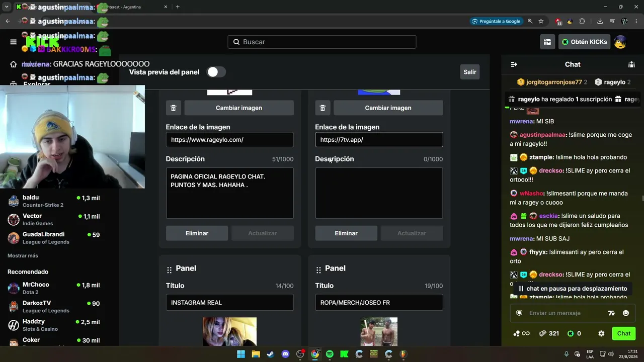Open the 321 points counter
This screenshot has width=644, height=362.
tap(549, 333)
